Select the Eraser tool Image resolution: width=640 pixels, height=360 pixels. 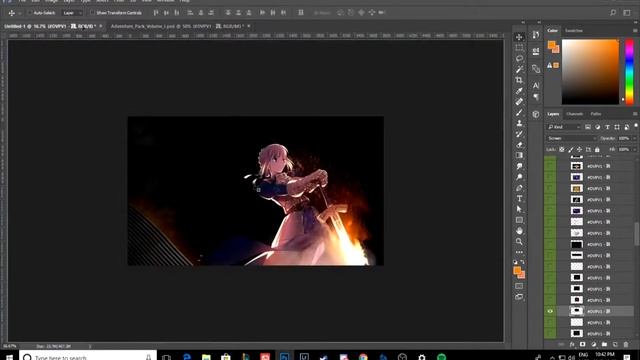tap(519, 144)
